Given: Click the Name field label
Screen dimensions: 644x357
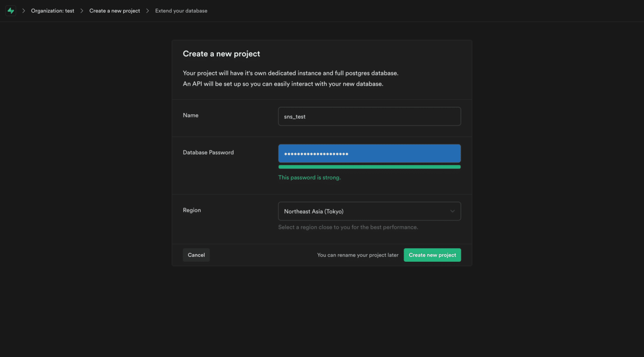Looking at the screenshot, I should pos(191,115).
